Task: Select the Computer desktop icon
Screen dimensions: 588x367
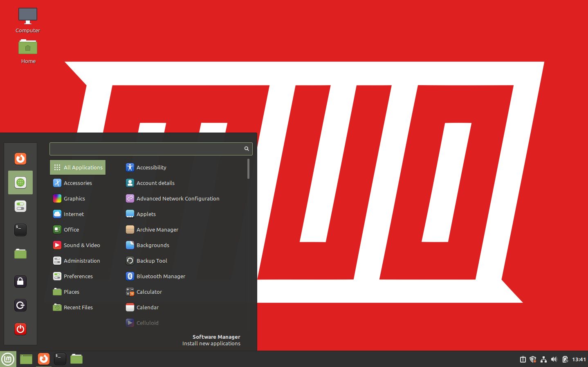Action: 28,20
